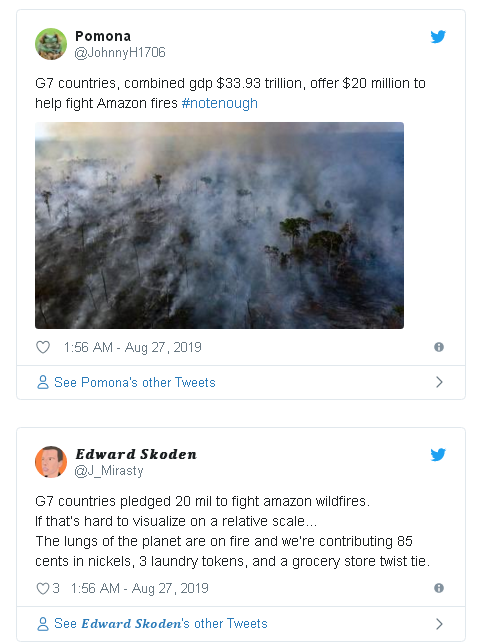
Task: Expand the chevron arrow in Pomona's tweet footer
Action: pos(439,382)
